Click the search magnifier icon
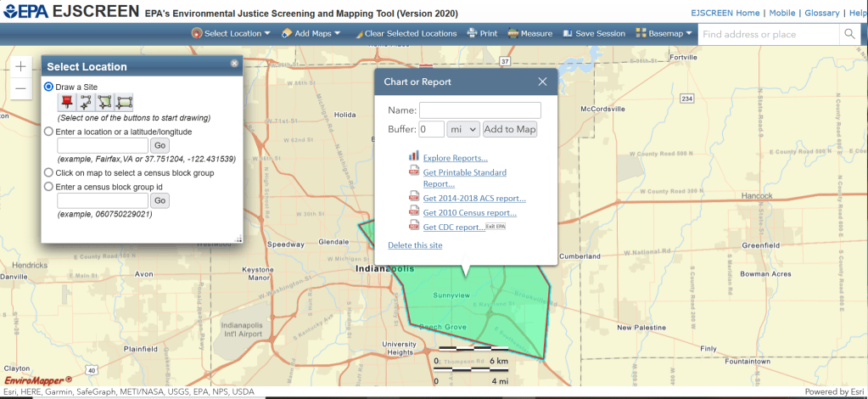This screenshot has height=399, width=868. coord(849,34)
